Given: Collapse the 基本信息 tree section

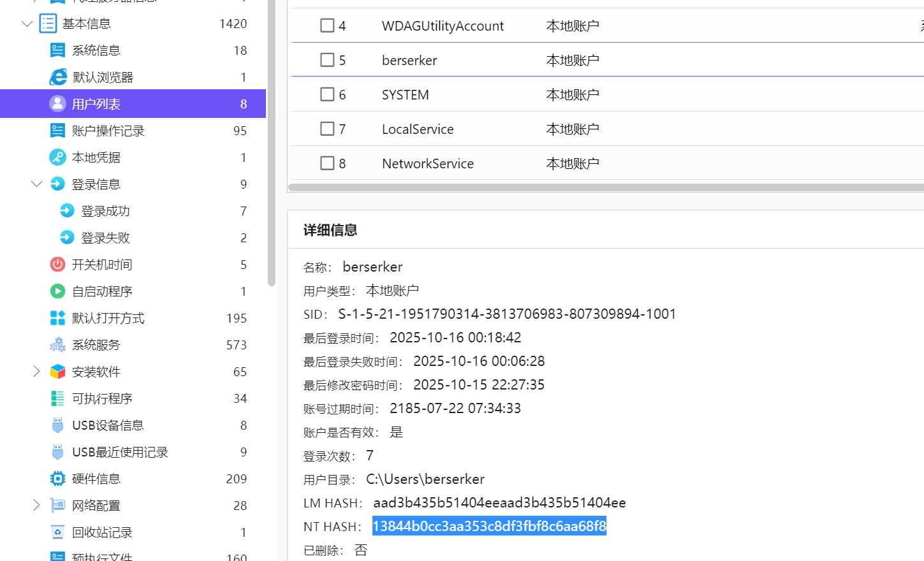Looking at the screenshot, I should [x=27, y=24].
